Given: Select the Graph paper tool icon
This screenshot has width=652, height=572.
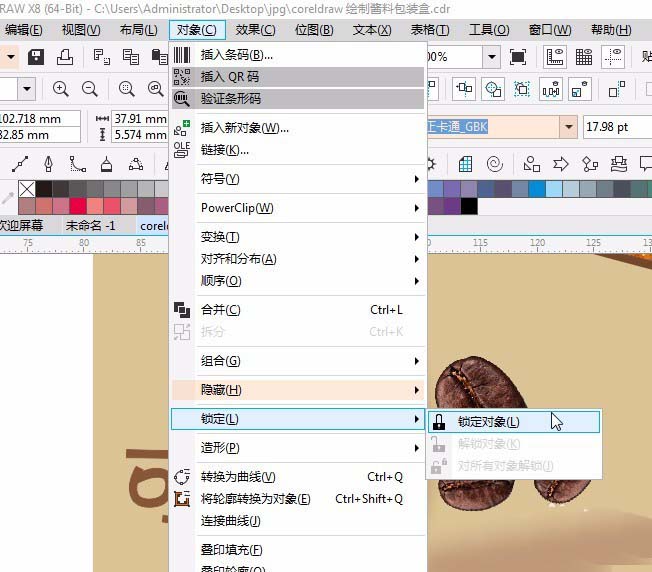Looking at the screenshot, I should pos(465,164).
